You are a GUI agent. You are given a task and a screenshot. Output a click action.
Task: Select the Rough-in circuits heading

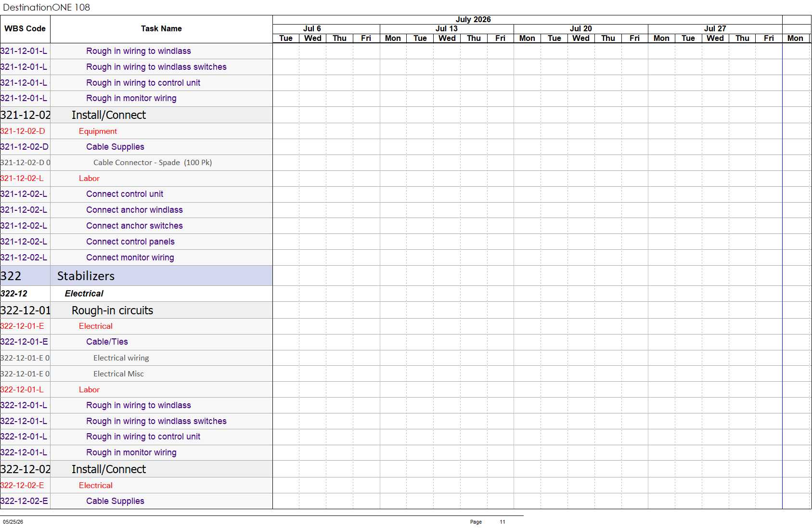coord(112,310)
